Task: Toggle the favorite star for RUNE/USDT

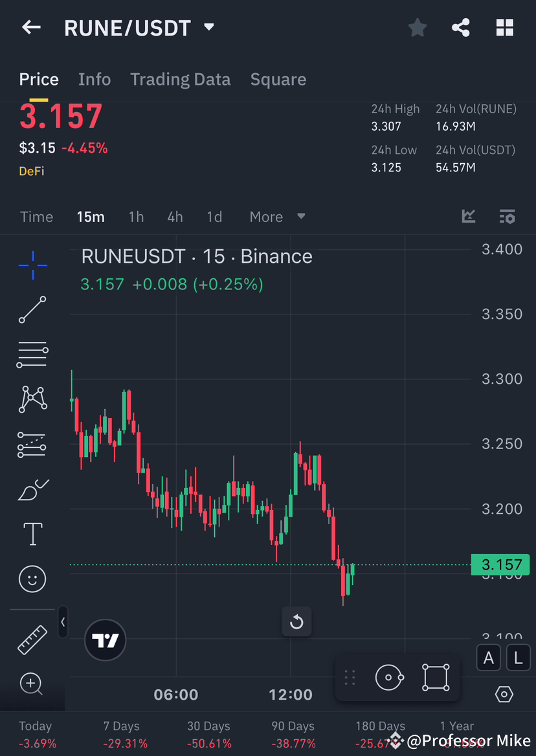Action: 417,27
